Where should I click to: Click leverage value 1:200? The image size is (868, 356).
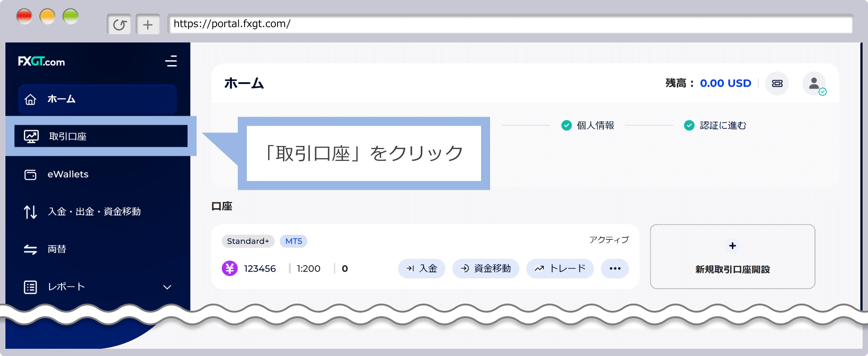tap(308, 268)
